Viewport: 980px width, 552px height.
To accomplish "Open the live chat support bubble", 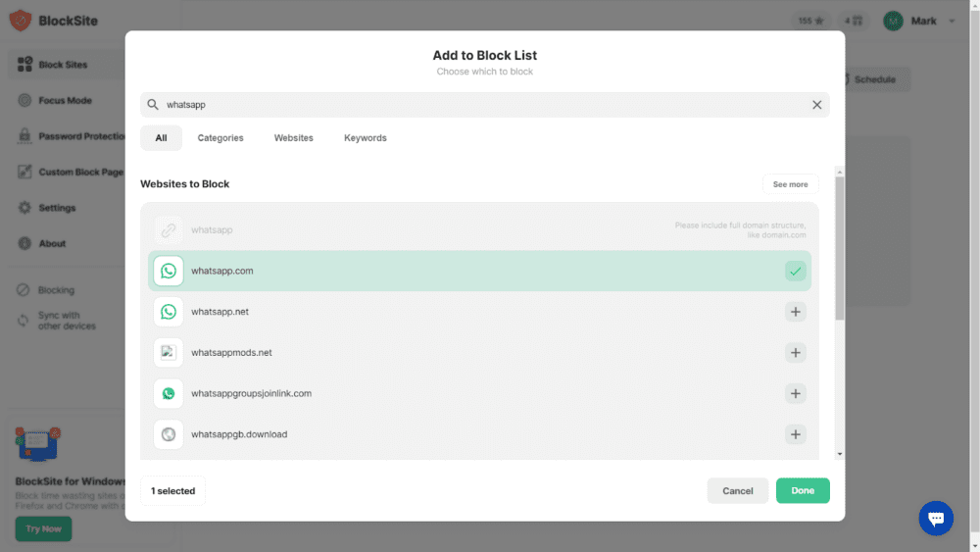I will point(935,518).
